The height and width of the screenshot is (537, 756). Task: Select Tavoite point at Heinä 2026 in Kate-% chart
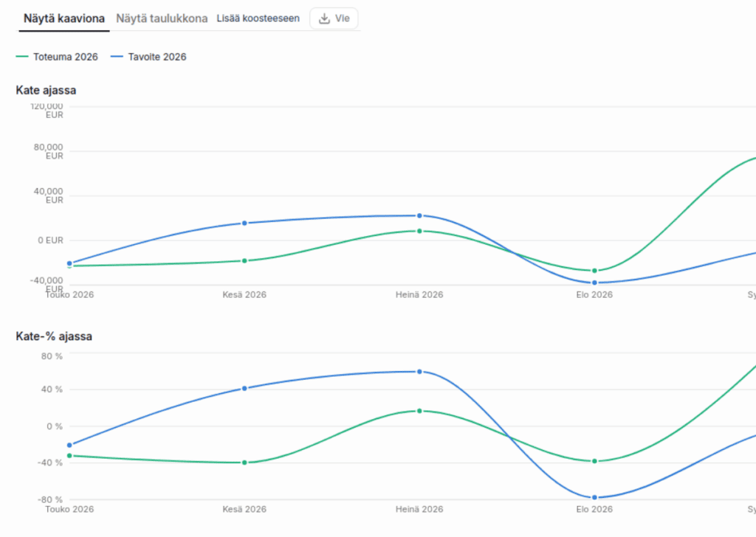[x=419, y=372]
